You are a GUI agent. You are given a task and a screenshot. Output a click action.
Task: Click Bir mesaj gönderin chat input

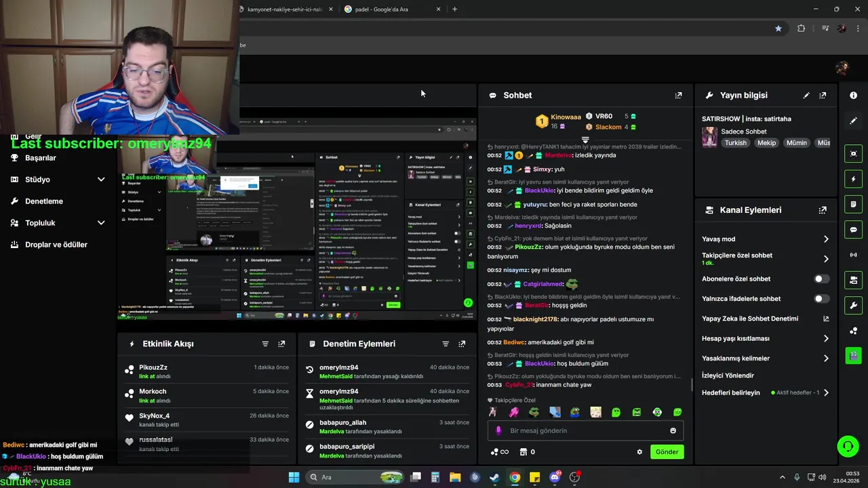pos(585,430)
